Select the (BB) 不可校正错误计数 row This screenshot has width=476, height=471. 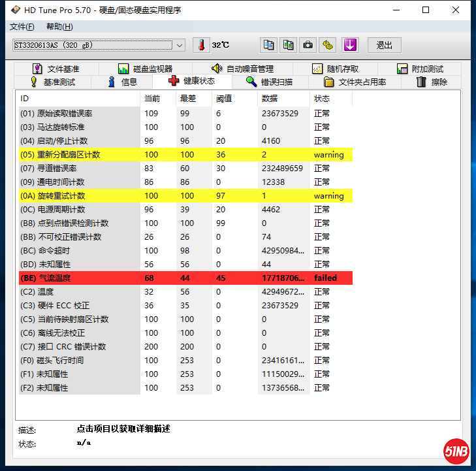click(x=185, y=237)
